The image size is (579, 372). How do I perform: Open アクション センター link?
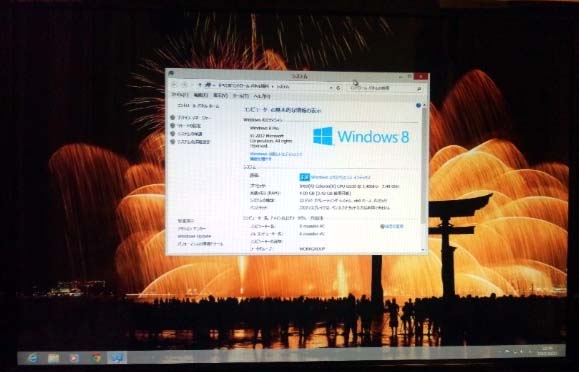pos(192,229)
